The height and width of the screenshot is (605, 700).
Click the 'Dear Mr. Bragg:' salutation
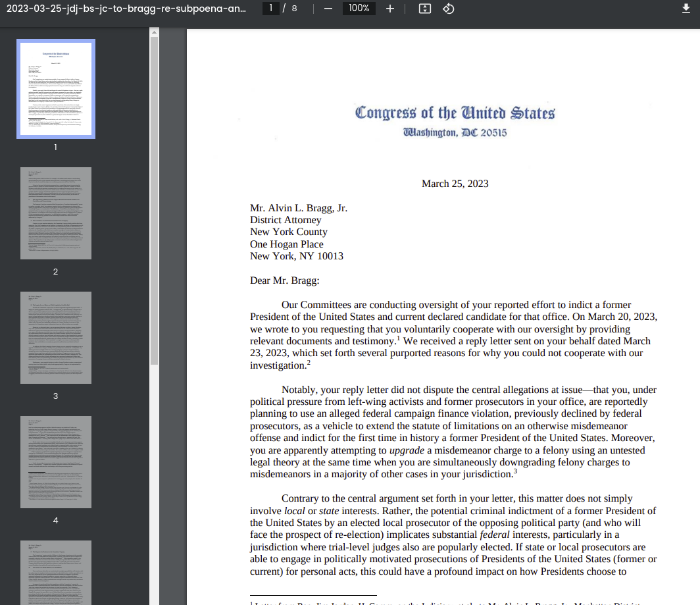tap(285, 280)
